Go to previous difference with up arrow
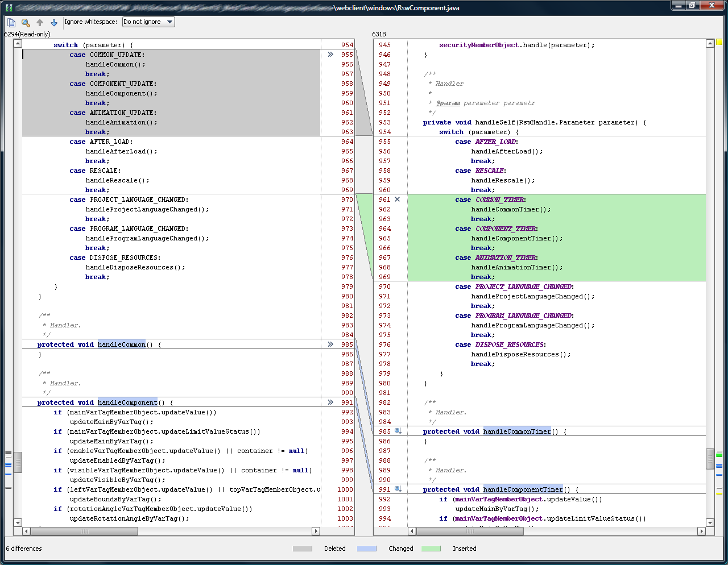Viewport: 728px width, 565px height. (40, 22)
